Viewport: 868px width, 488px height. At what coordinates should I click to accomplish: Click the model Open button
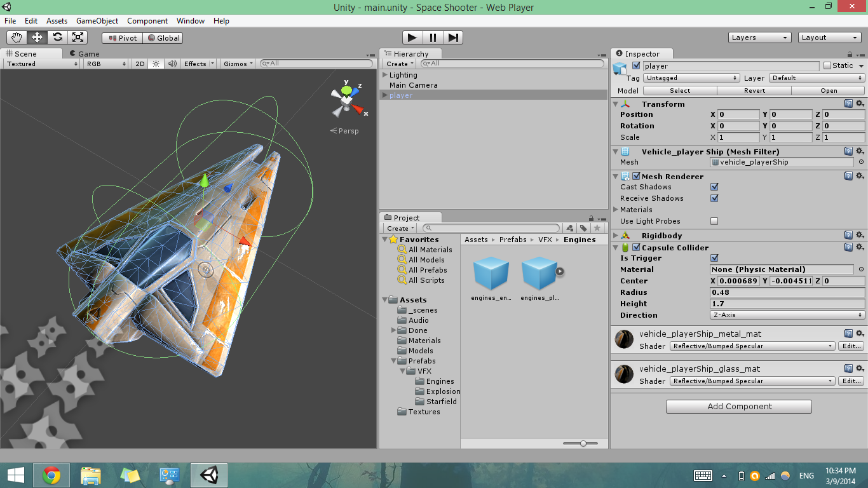[829, 90]
